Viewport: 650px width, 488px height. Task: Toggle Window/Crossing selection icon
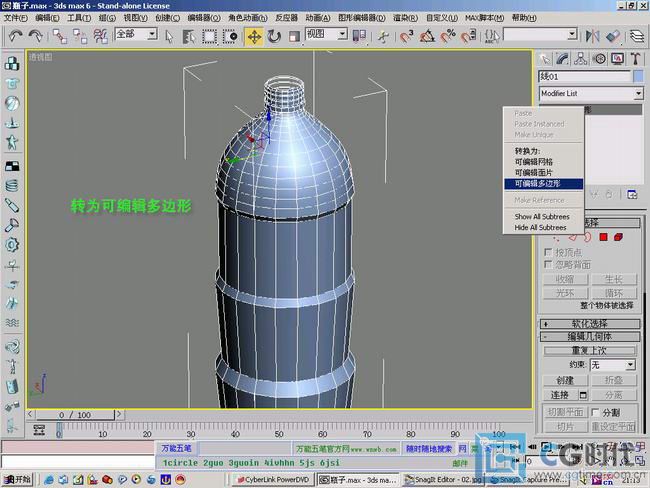point(230,36)
